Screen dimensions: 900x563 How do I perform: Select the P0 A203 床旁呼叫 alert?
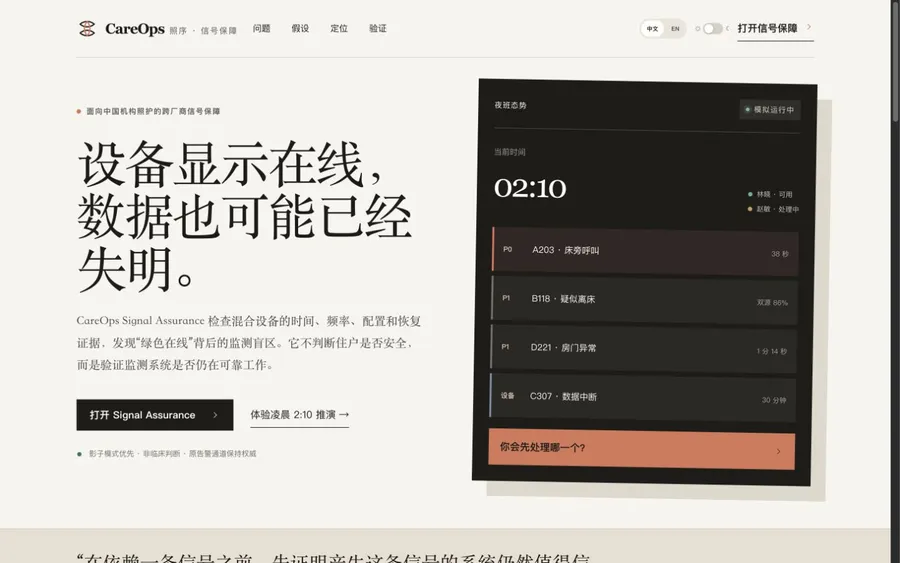[x=645, y=251]
